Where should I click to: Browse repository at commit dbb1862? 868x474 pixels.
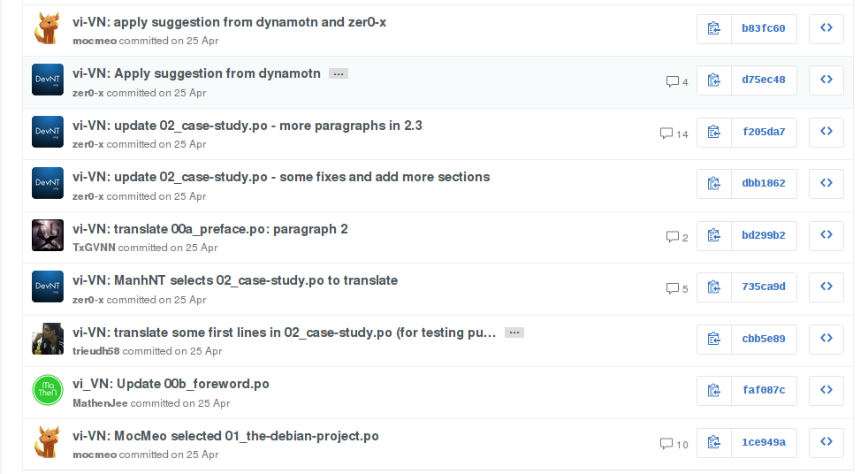click(826, 184)
